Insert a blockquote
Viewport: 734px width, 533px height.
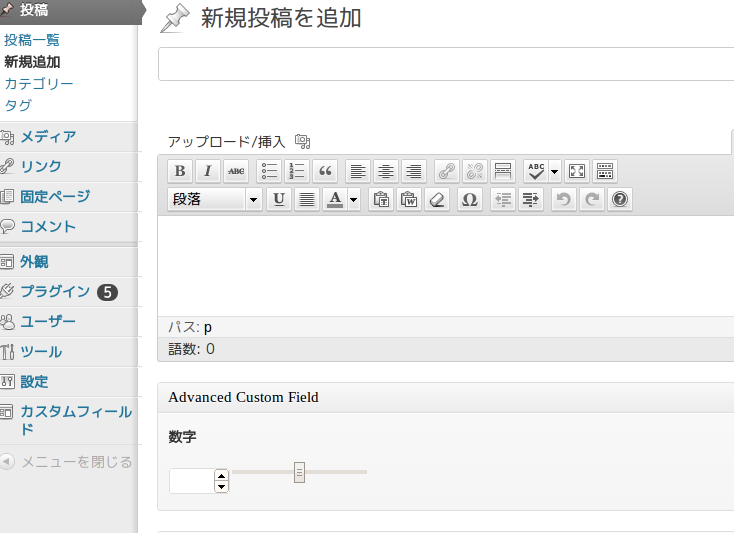[x=325, y=171]
